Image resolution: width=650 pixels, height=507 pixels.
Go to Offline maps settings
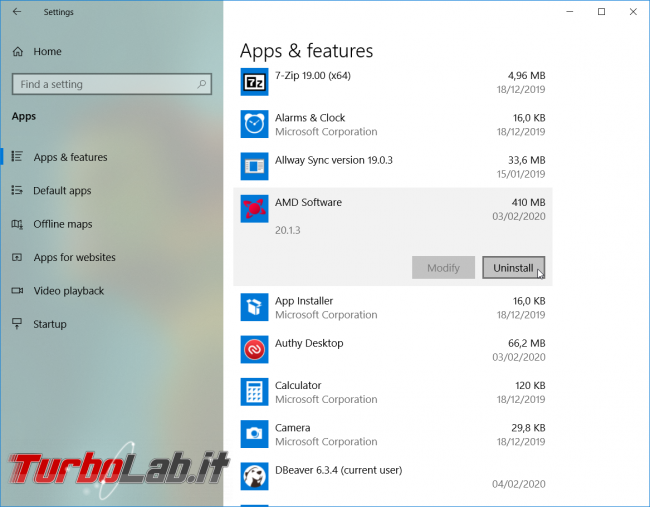(x=63, y=224)
